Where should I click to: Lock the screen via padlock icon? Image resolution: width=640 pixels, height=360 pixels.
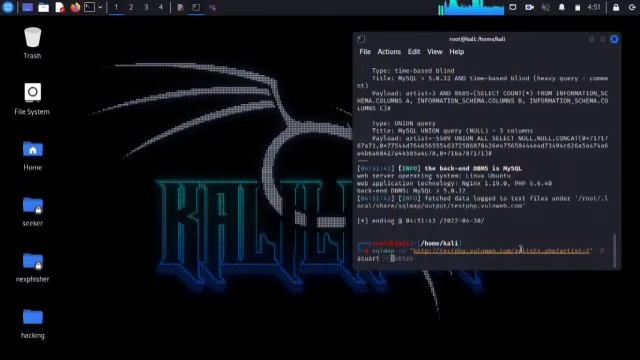pos(616,7)
